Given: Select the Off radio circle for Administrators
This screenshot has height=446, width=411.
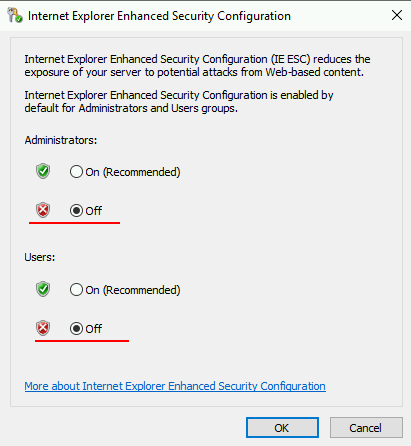Looking at the screenshot, I should click(x=76, y=211).
